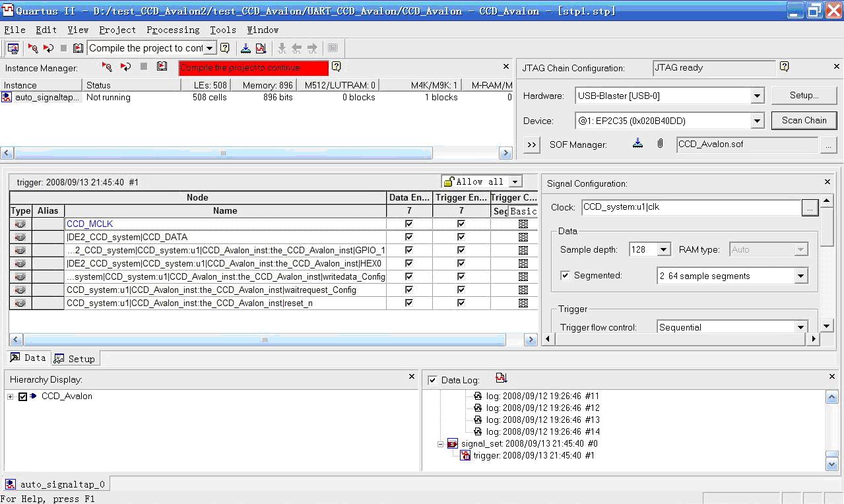Click the auto_signaltap instance icon in Instance list
This screenshot has width=844, height=504.
click(x=7, y=97)
